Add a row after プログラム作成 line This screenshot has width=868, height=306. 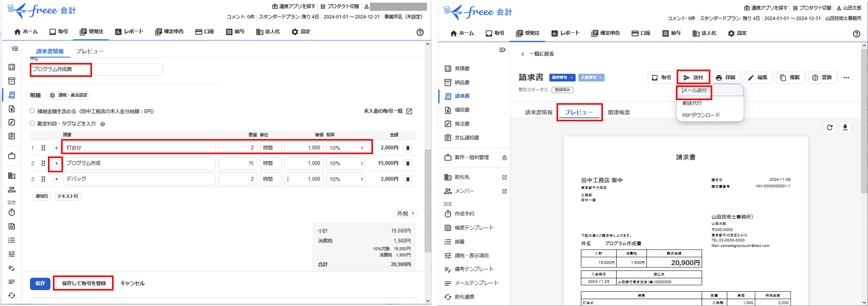tap(56, 163)
